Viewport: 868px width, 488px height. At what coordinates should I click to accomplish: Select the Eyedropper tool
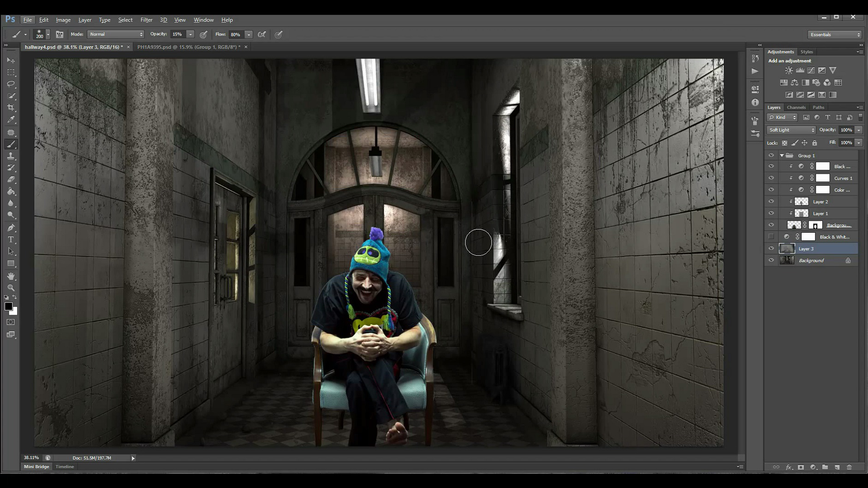[11, 119]
